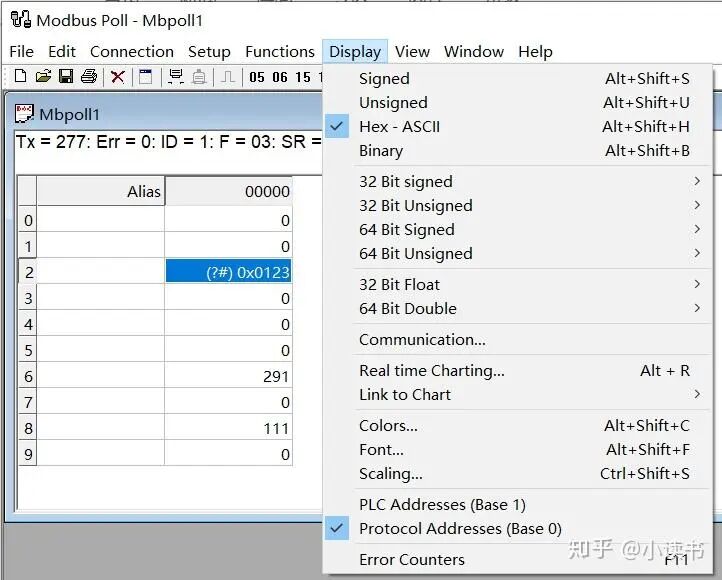The width and height of the screenshot is (722, 580).
Task: Toggle the checked Hex - ASCII option
Action: 518,127
